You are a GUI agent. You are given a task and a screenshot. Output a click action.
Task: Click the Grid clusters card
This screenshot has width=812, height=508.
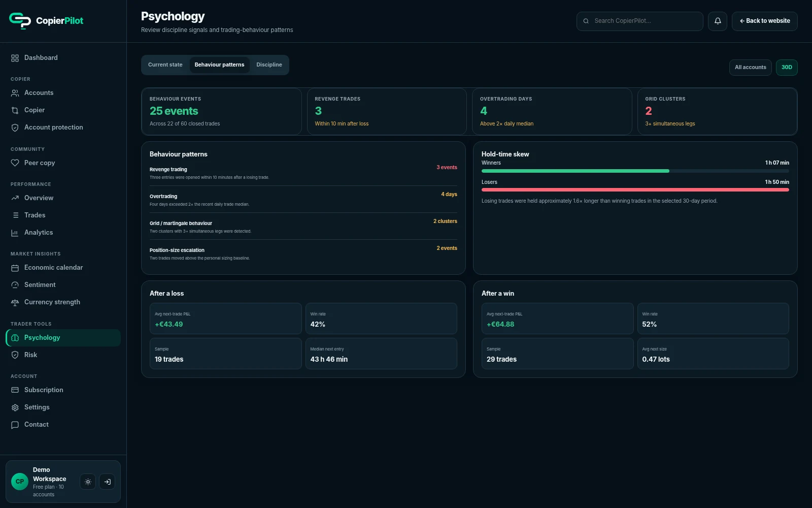(x=718, y=112)
